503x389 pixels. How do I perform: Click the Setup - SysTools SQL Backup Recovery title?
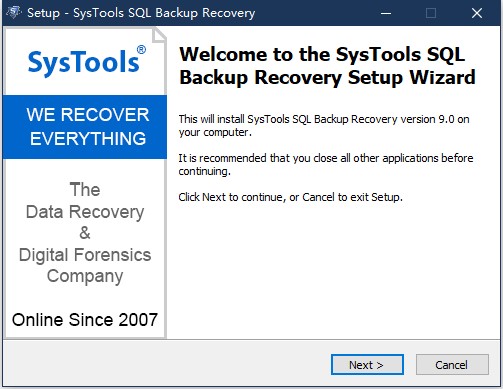click(141, 13)
